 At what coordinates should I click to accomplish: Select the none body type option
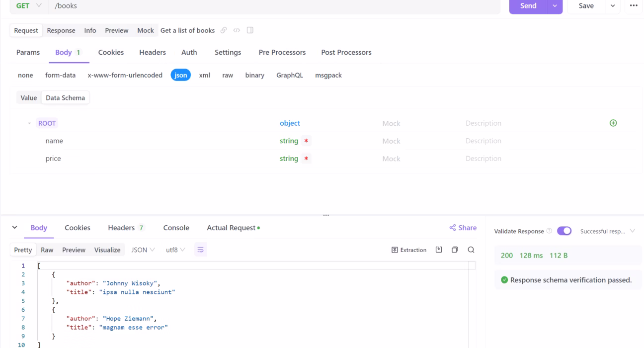click(x=25, y=75)
